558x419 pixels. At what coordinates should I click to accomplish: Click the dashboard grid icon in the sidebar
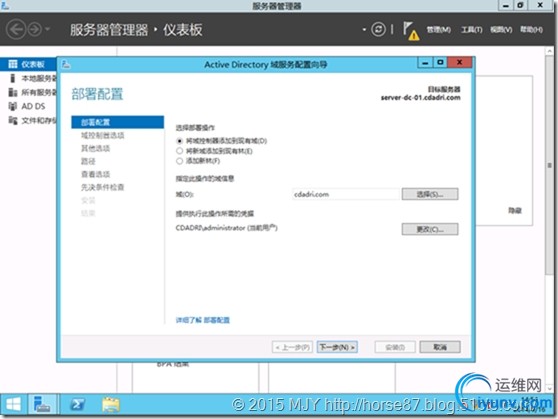(13, 64)
